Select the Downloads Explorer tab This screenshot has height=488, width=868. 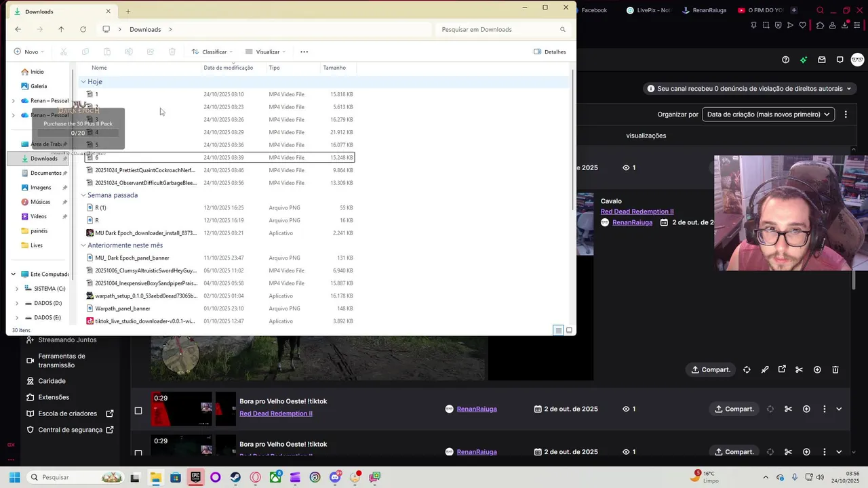pyautogui.click(x=61, y=12)
